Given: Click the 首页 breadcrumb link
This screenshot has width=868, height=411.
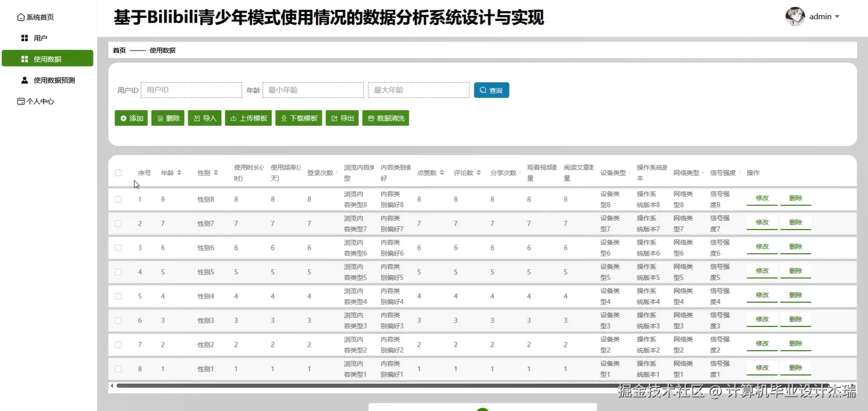Looking at the screenshot, I should point(119,50).
